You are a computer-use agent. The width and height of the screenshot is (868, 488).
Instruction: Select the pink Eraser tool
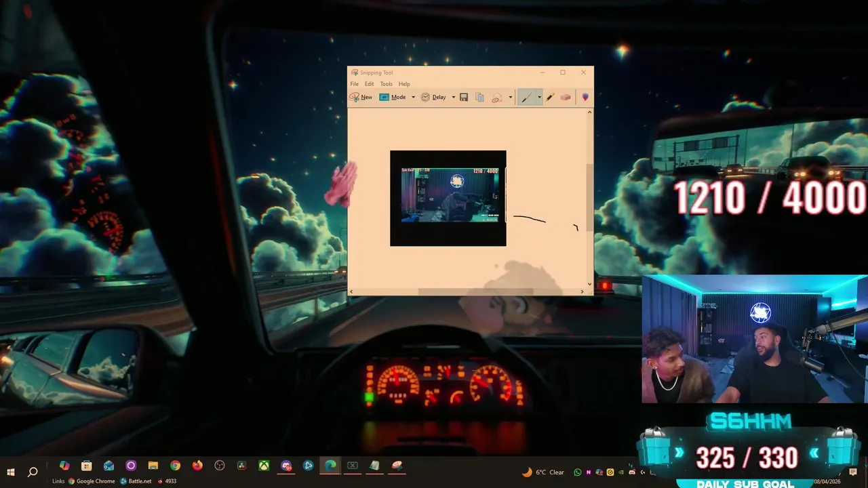pos(566,97)
